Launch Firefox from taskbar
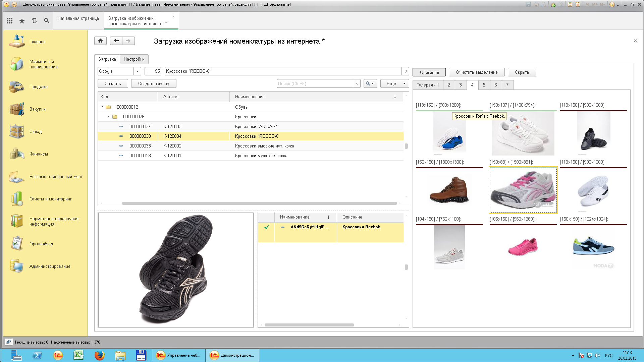644x362 pixels. (x=99, y=355)
